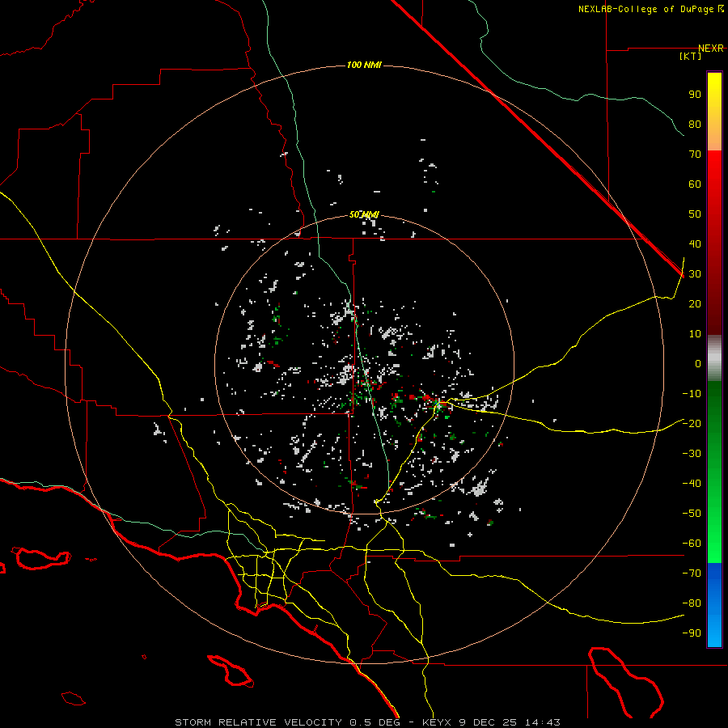Click the 60 value on velocity scale
728x728 pixels.
point(695,184)
